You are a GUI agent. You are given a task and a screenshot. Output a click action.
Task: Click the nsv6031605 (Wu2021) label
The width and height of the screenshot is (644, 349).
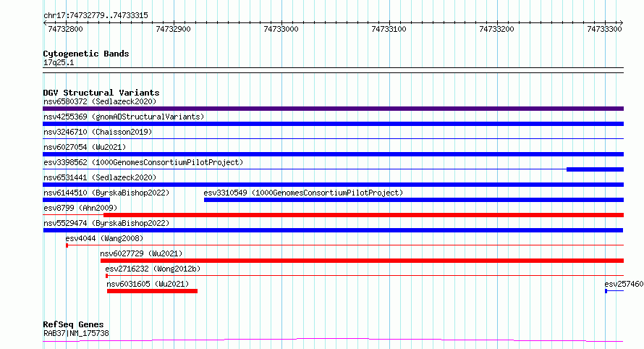click(x=148, y=284)
